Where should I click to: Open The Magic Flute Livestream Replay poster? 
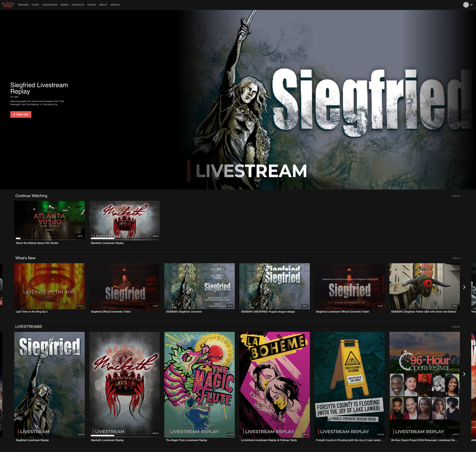click(199, 384)
